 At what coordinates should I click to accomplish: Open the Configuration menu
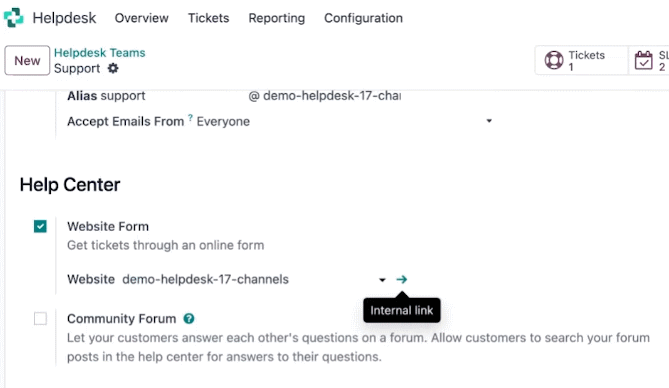point(364,18)
